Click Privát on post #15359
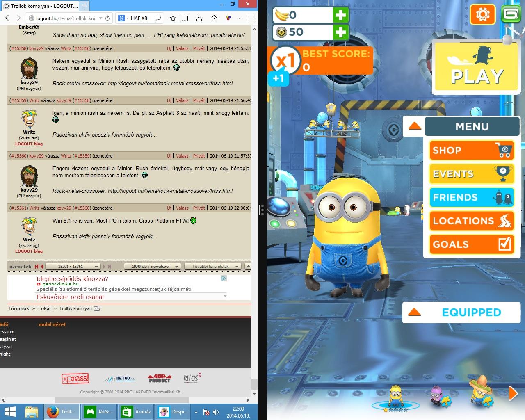The image size is (525, 420). [199, 100]
